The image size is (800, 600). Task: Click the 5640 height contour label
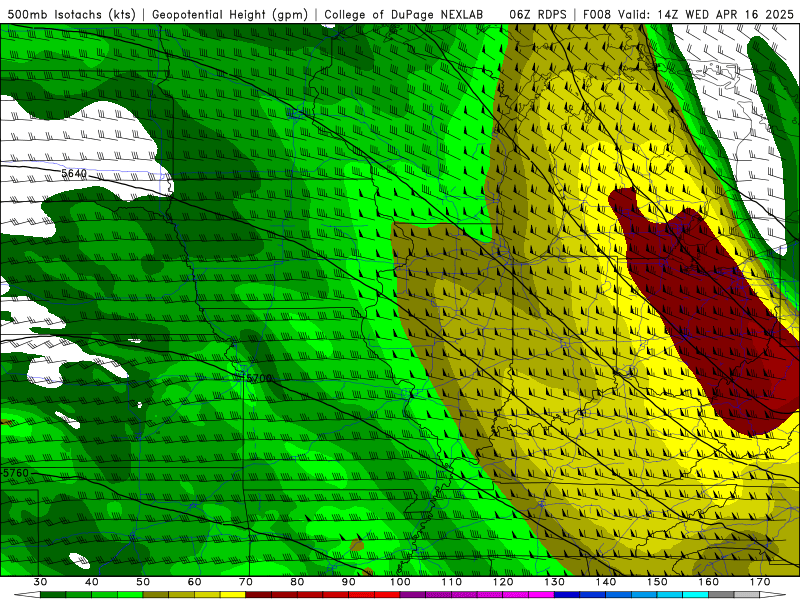tap(74, 173)
